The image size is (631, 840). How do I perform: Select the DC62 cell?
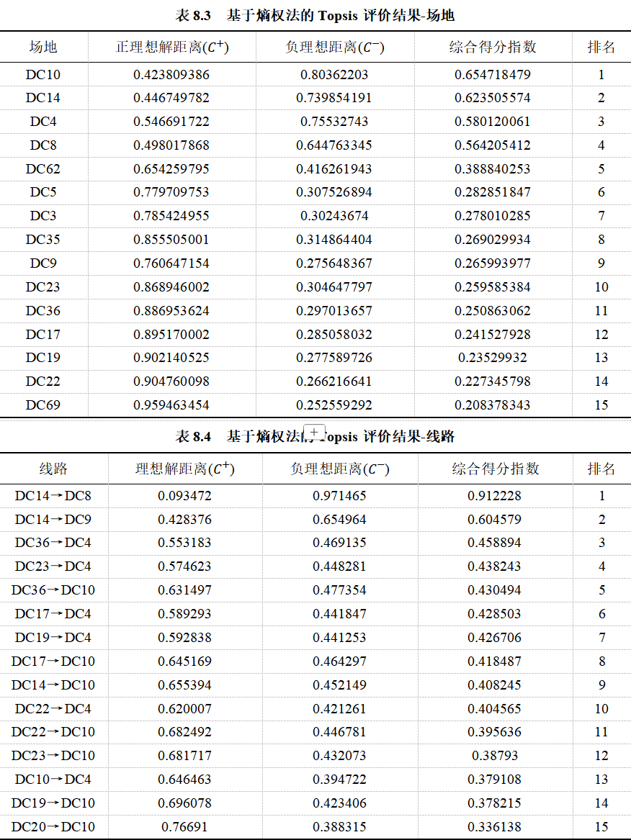[43, 168]
